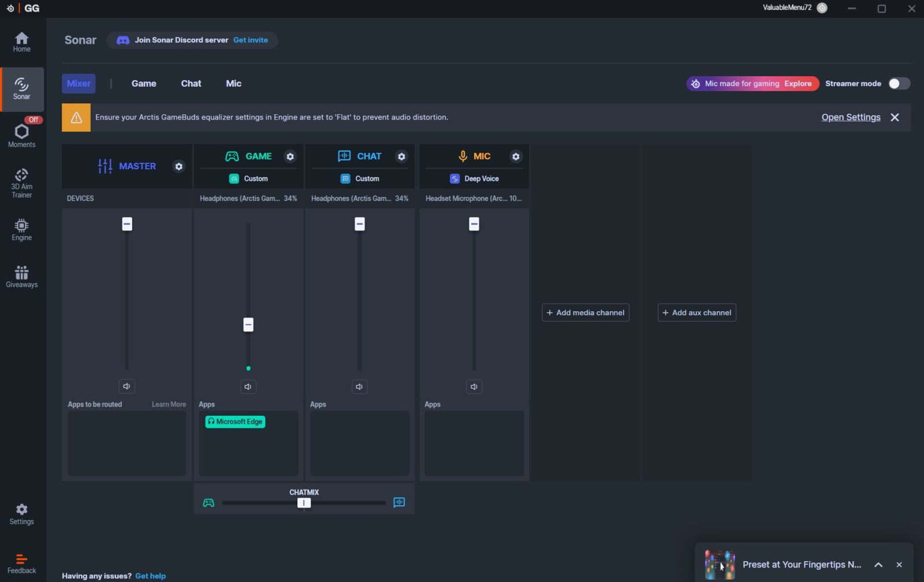The width and height of the screenshot is (924, 582).
Task: Open Chat output device dropdown
Action: click(359, 199)
